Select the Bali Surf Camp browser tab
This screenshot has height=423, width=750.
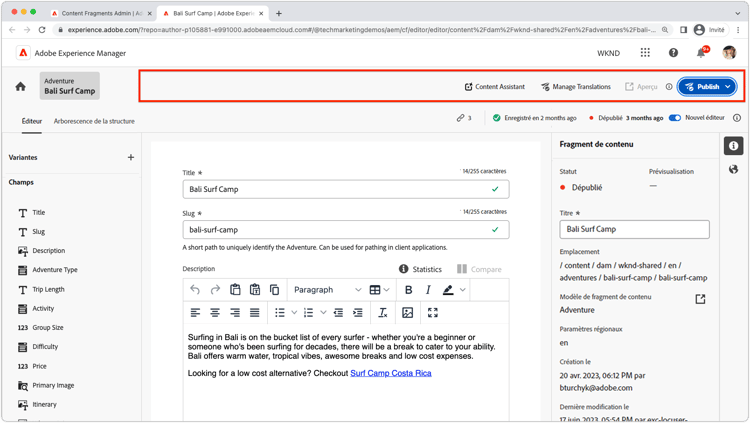click(213, 13)
